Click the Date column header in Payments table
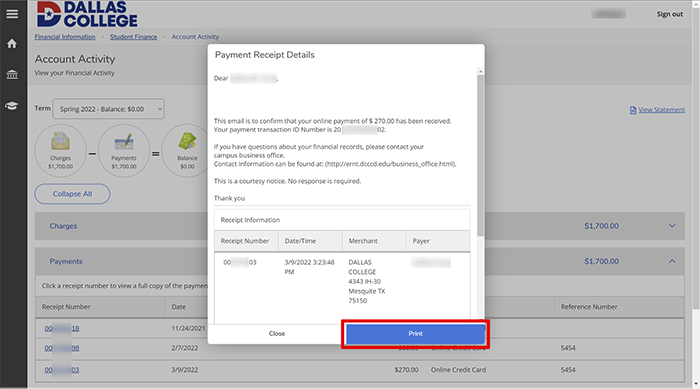Screen dimensions: 700x389 coord(179,307)
